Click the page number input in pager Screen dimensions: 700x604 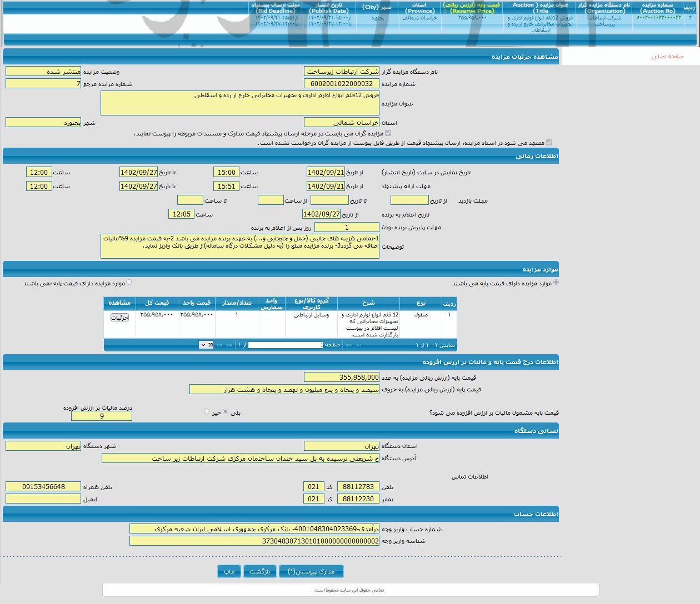285,345
